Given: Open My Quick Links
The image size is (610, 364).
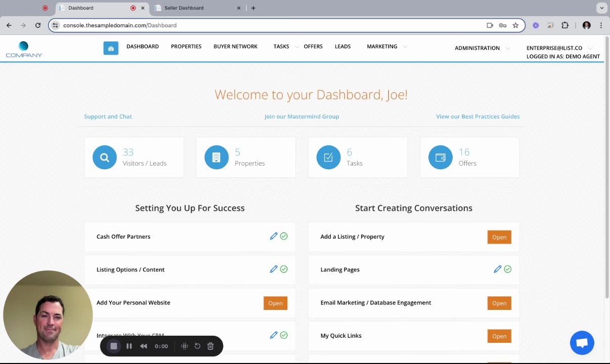Looking at the screenshot, I should pyautogui.click(x=499, y=336).
